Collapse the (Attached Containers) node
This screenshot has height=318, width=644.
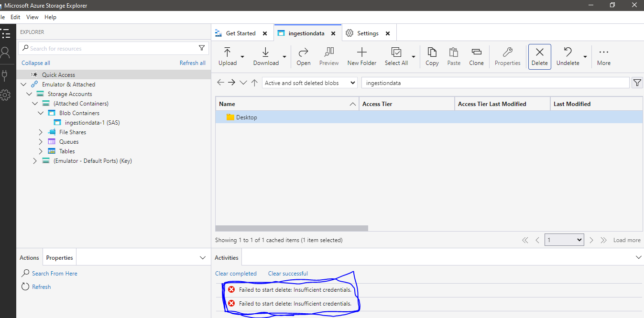(x=35, y=103)
